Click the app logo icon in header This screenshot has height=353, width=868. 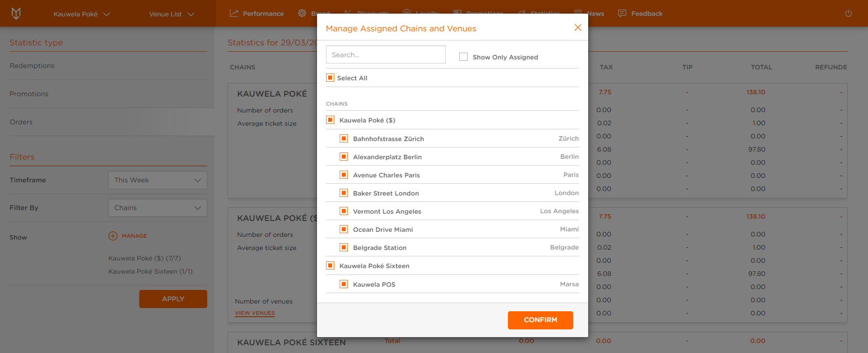(x=16, y=14)
